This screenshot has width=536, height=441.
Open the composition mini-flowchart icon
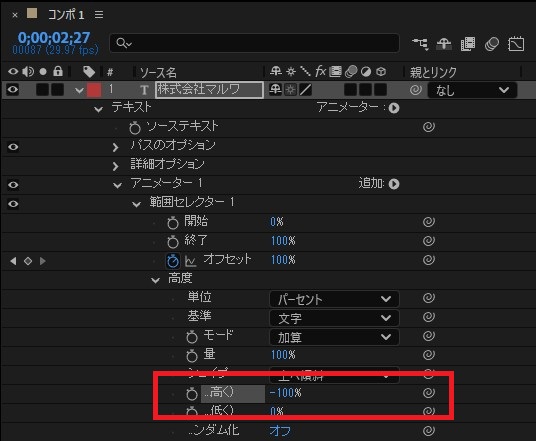420,44
